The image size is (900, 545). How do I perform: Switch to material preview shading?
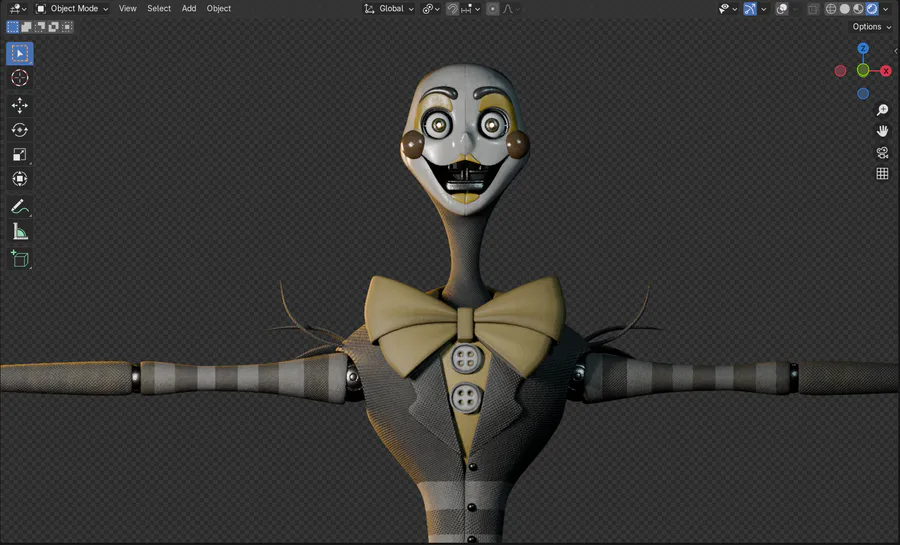pos(858,9)
